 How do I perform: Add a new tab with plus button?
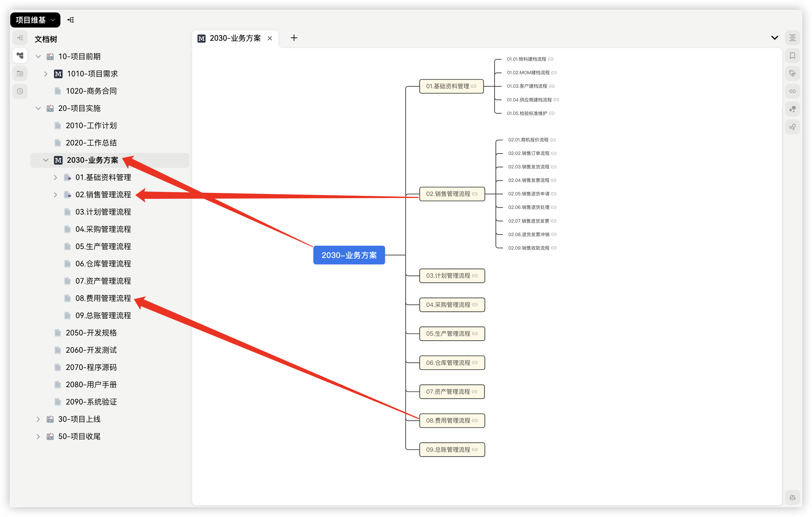coord(294,38)
